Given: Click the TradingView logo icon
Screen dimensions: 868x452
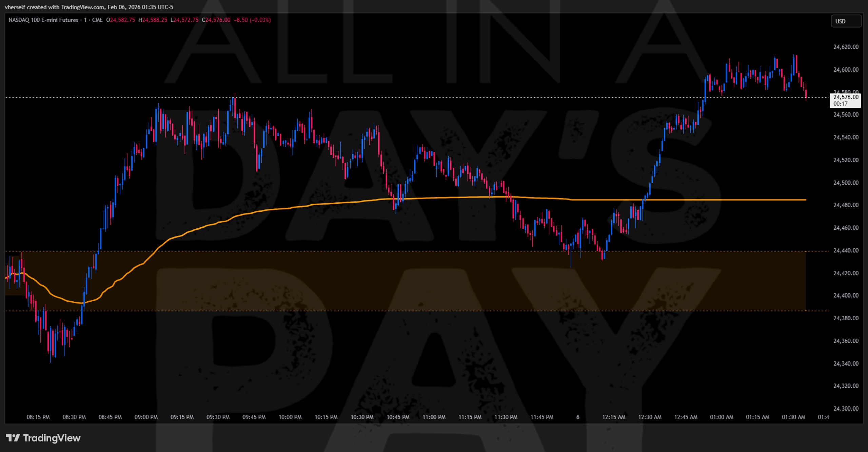Looking at the screenshot, I should point(13,438).
